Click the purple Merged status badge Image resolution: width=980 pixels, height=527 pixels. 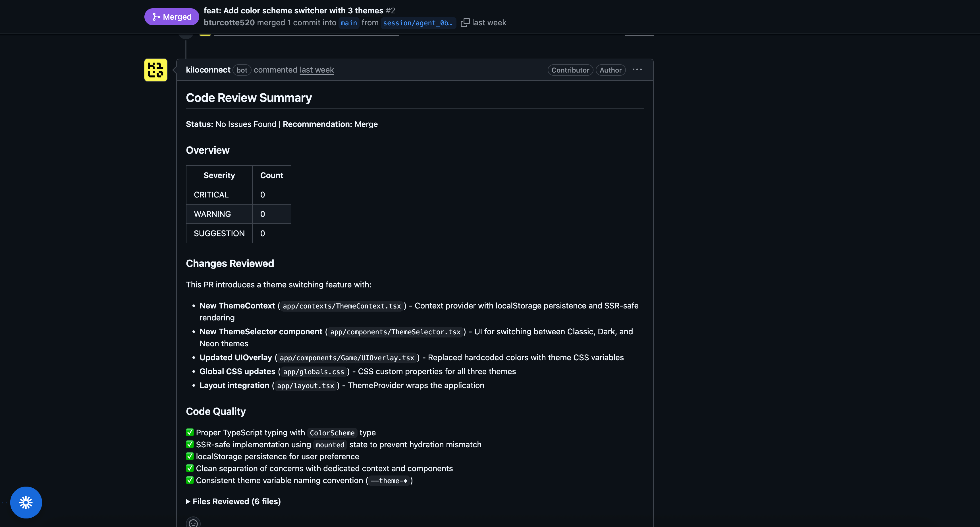pos(172,17)
